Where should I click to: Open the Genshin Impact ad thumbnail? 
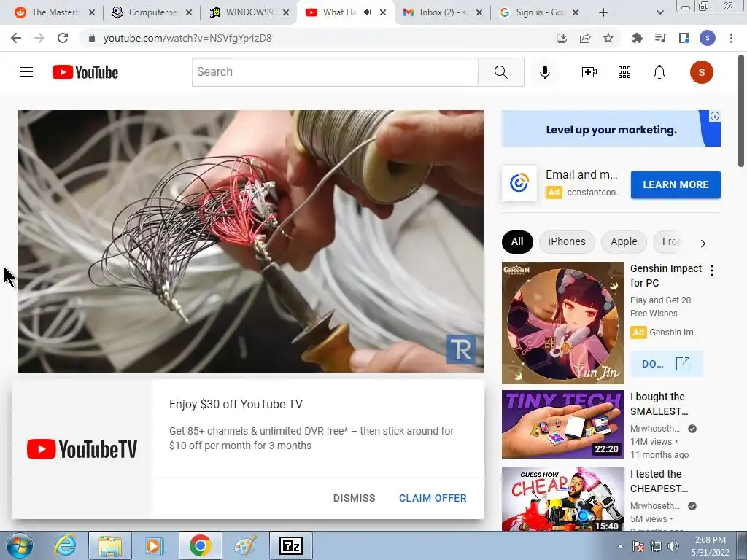[x=562, y=323]
